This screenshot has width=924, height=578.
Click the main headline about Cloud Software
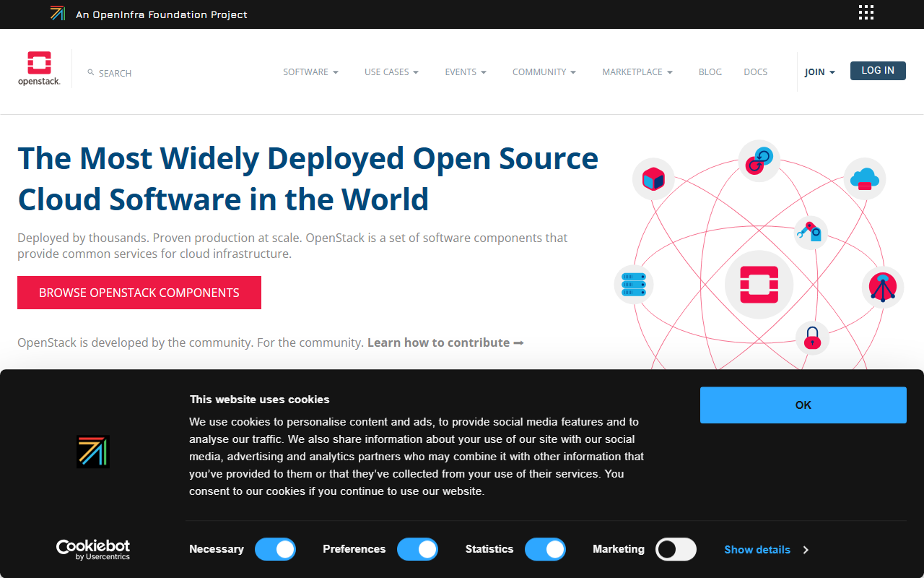point(308,178)
